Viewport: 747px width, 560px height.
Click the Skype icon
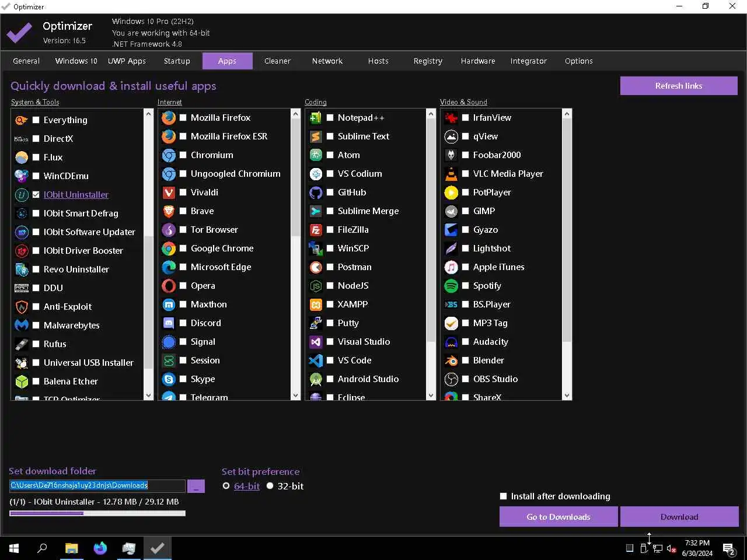[169, 379]
